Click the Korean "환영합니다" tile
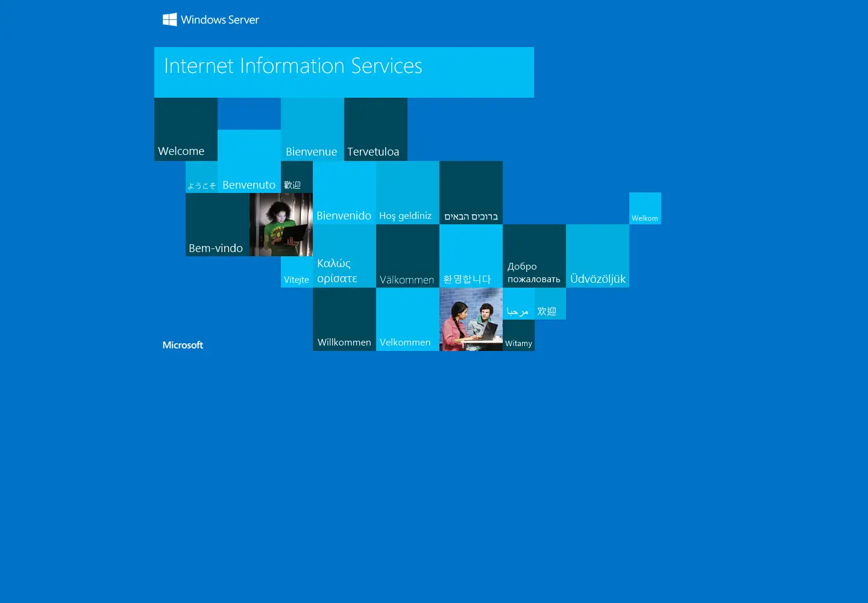Screen dimensions: 868x603 471,256
